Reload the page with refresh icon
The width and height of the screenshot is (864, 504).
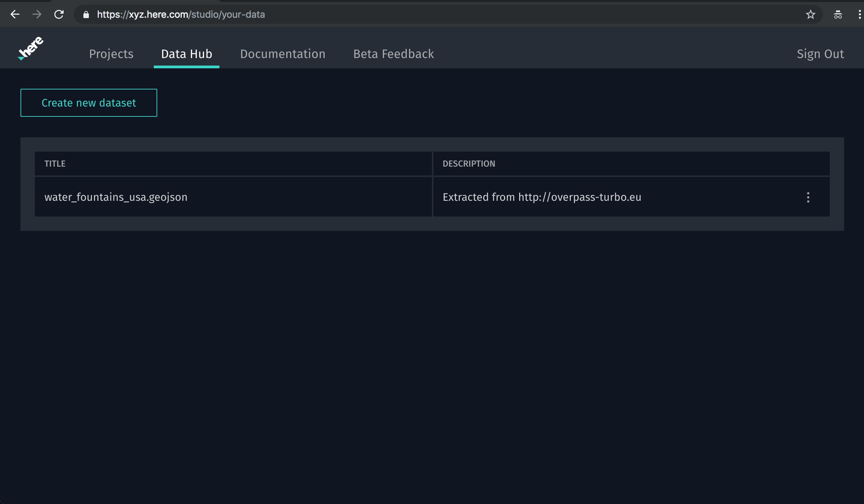point(59,14)
